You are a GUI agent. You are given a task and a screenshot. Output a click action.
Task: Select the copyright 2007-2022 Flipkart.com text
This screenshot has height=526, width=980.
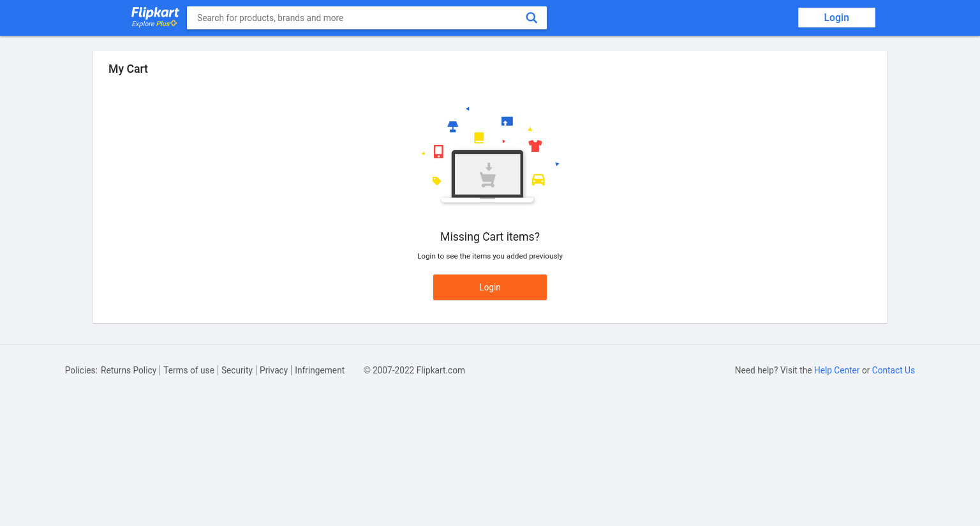point(414,370)
